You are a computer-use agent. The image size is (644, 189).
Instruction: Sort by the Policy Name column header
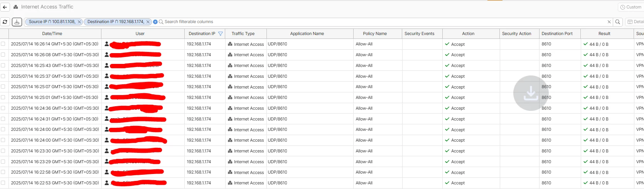point(375,34)
